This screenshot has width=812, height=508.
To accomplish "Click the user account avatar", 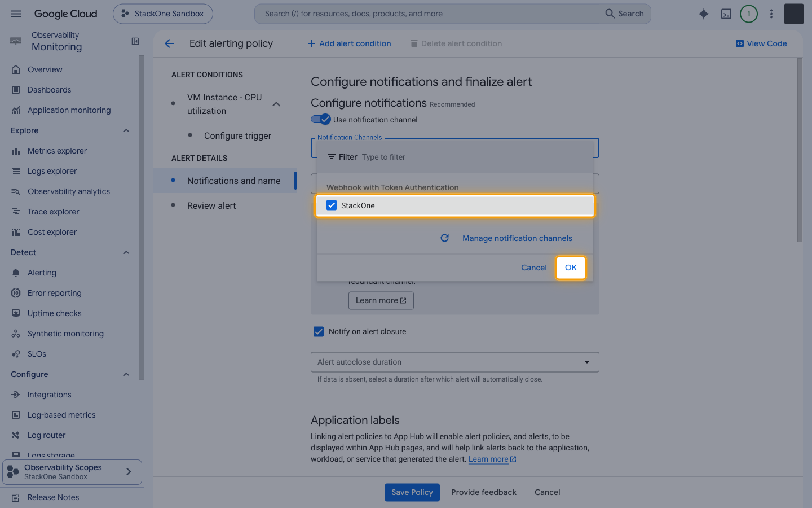I will [x=794, y=14].
